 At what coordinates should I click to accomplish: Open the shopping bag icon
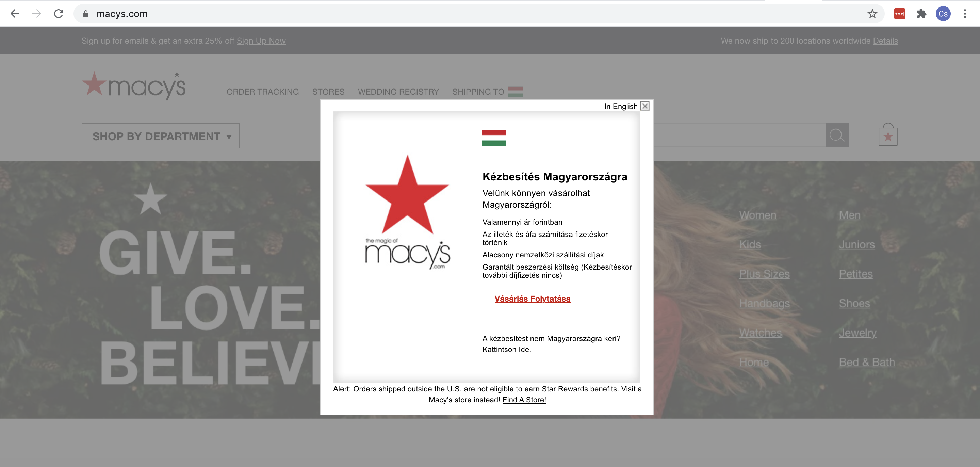(888, 134)
